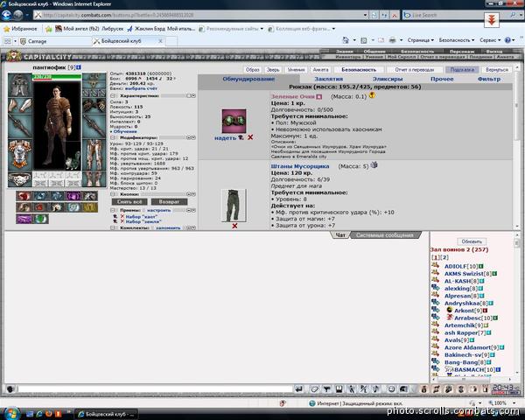Click private message icon beside alexking

click(x=435, y=287)
